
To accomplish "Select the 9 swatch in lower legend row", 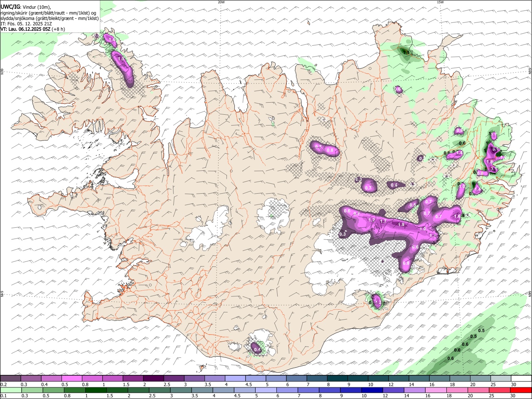I will tap(351, 390).
